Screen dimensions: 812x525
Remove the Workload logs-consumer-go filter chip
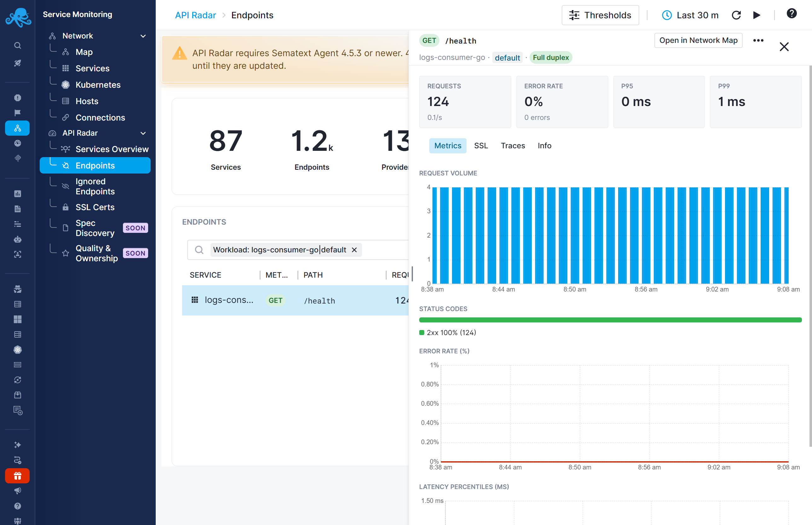click(354, 250)
